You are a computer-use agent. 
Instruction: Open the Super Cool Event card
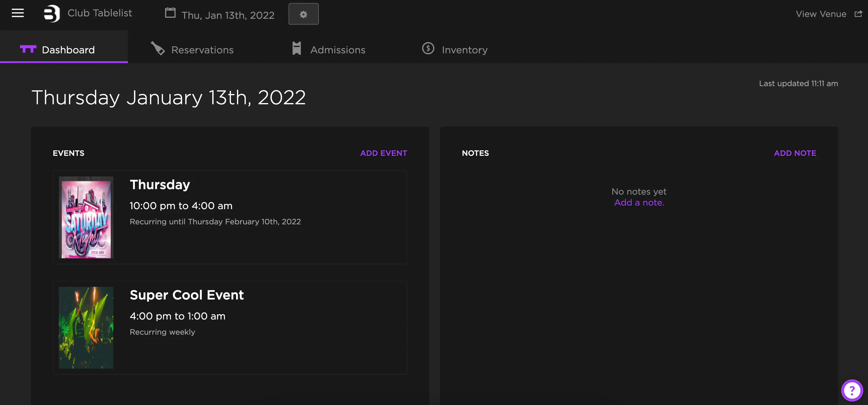(230, 327)
